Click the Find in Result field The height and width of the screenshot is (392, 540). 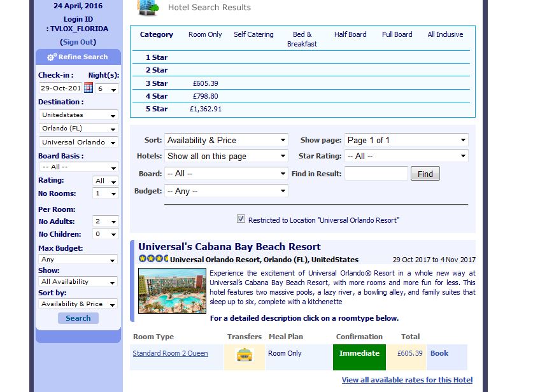click(376, 174)
